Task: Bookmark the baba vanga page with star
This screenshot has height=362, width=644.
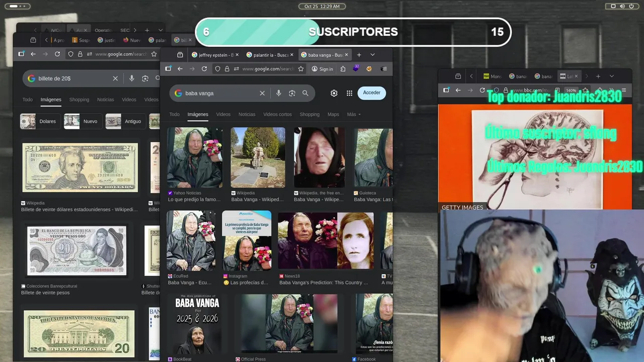Action: pos(301,69)
